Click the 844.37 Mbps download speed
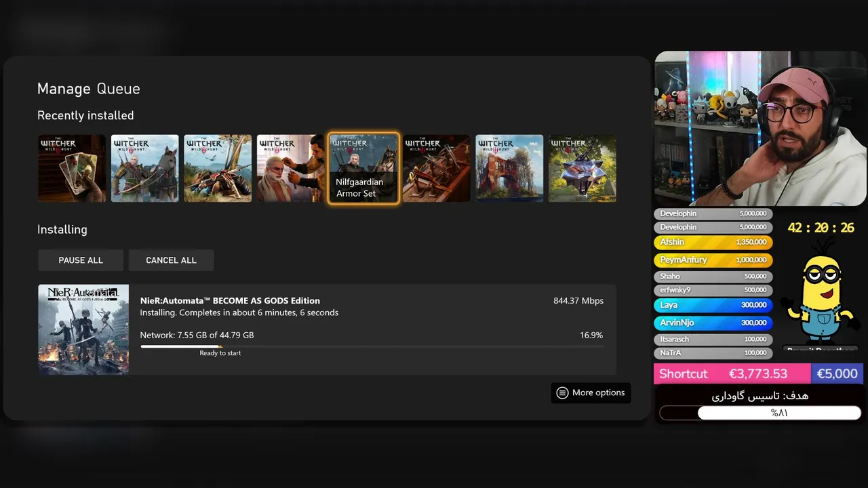The width and height of the screenshot is (868, 488). (x=578, y=300)
